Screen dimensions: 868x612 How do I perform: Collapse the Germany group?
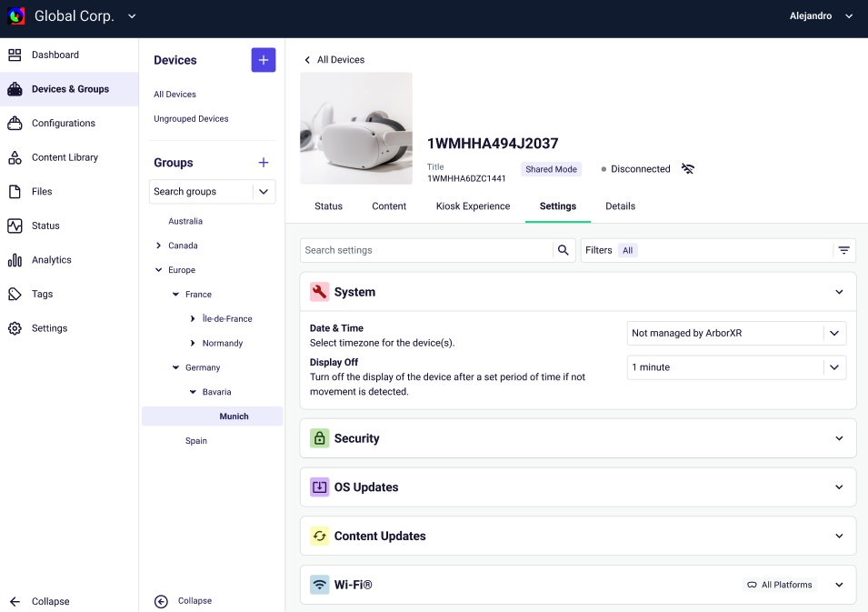175,367
